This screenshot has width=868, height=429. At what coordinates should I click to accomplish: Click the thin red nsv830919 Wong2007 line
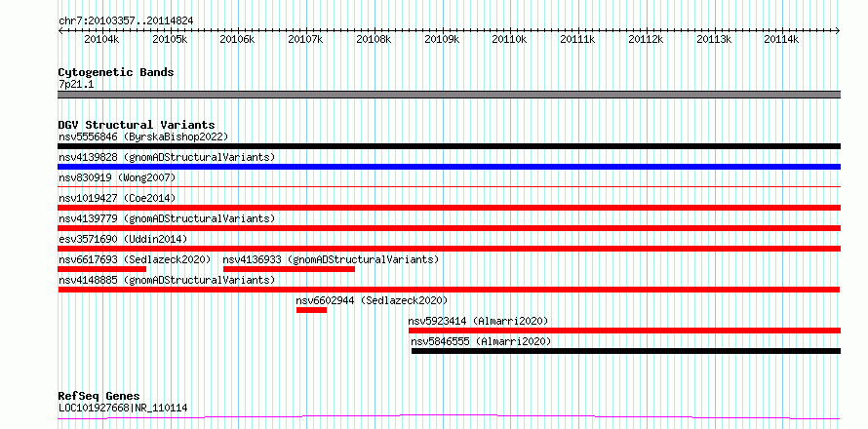coord(449,187)
